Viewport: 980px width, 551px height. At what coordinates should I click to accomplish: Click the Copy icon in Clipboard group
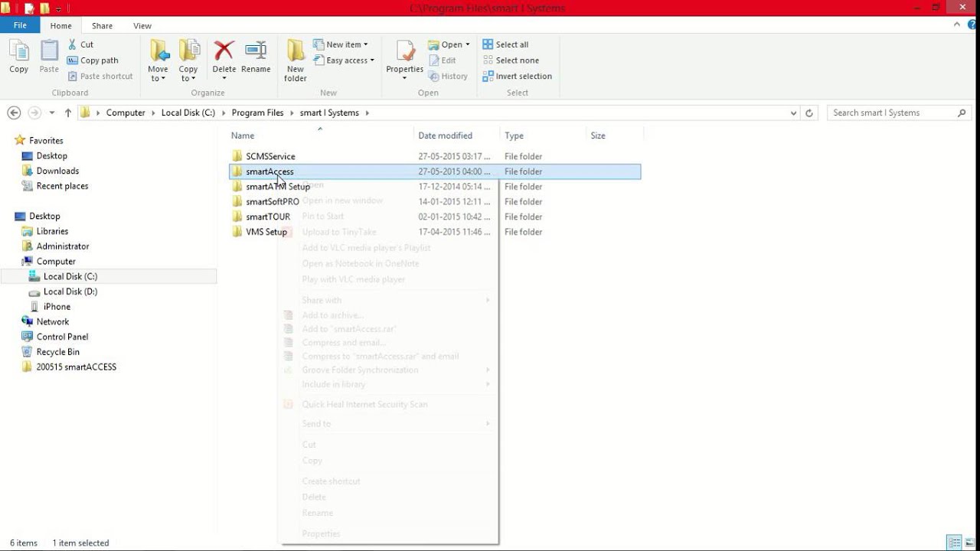(x=19, y=57)
